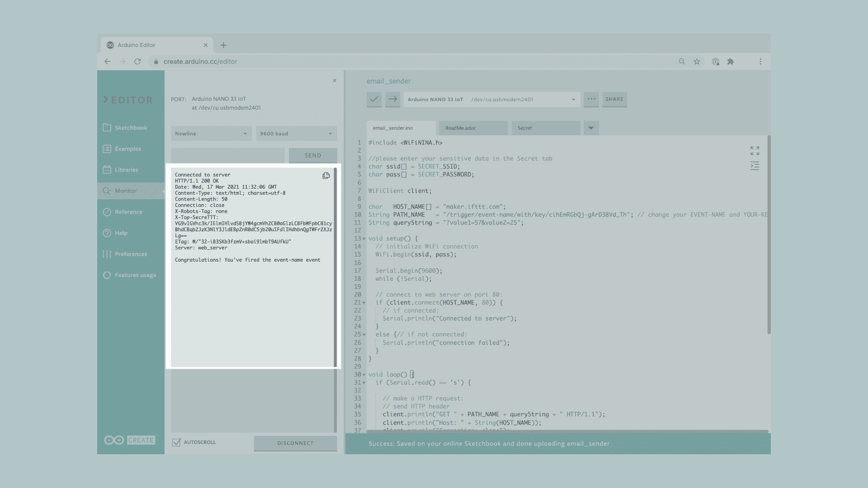868x488 pixels.
Task: Click the auto-format indent icon
Action: click(755, 166)
